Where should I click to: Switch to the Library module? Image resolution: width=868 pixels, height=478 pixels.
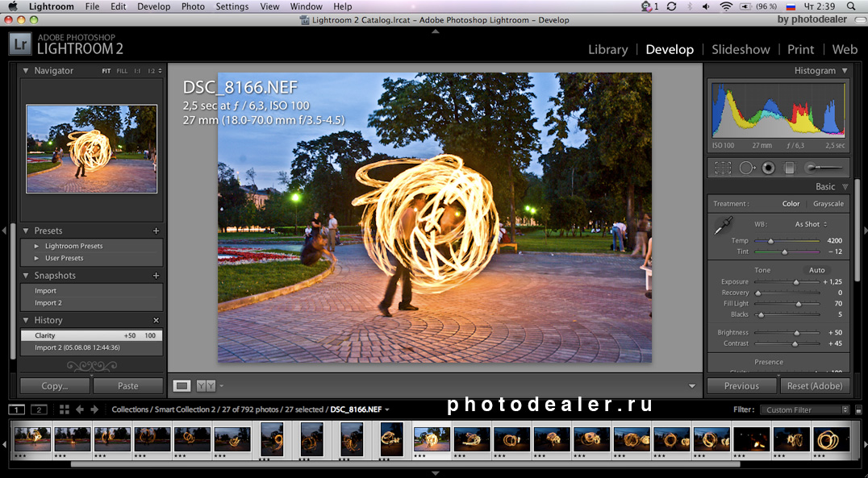tap(607, 49)
